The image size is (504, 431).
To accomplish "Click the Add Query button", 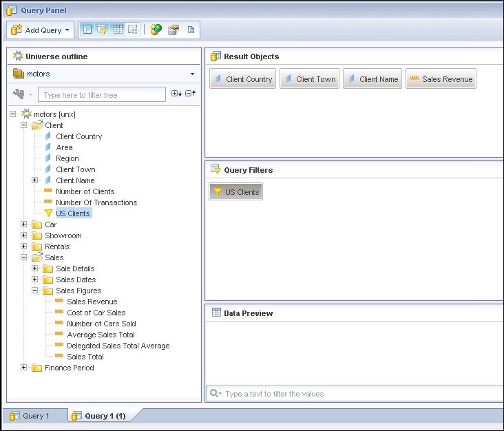I will (x=40, y=30).
